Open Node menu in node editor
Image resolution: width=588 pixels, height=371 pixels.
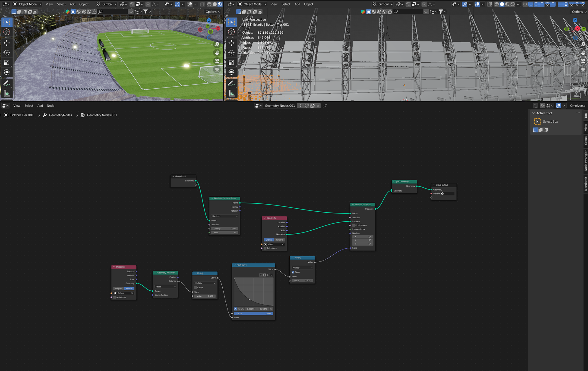[51, 106]
